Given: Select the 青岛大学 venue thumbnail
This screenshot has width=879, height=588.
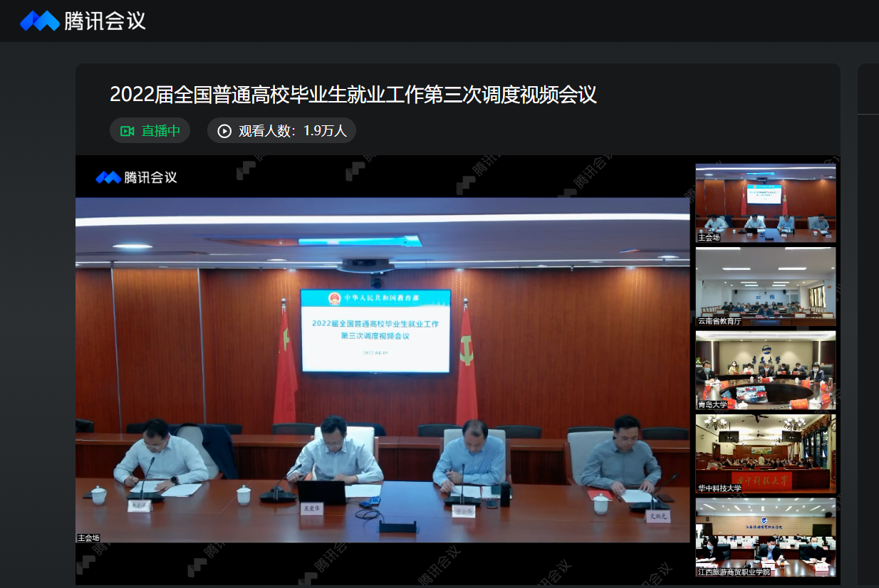Looking at the screenshot, I should point(765,369).
